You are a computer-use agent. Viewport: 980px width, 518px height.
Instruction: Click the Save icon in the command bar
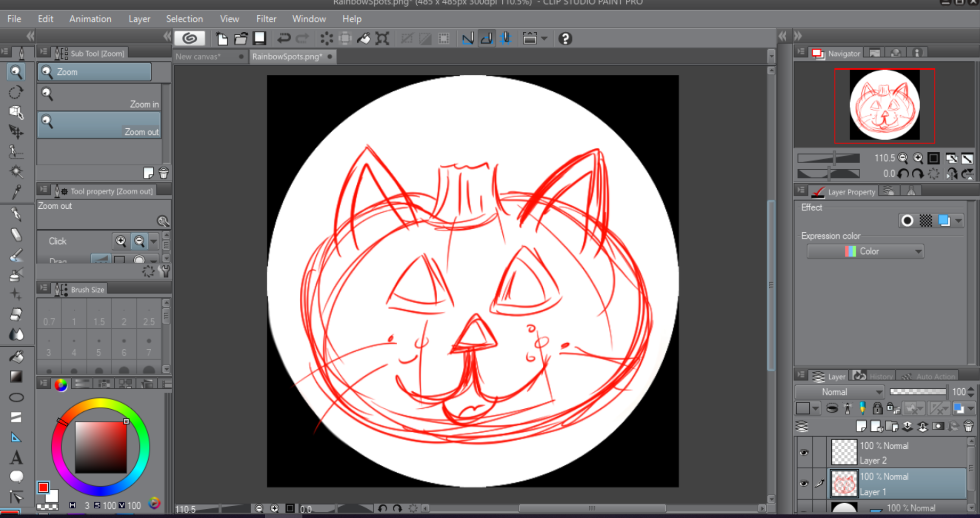[x=260, y=38]
